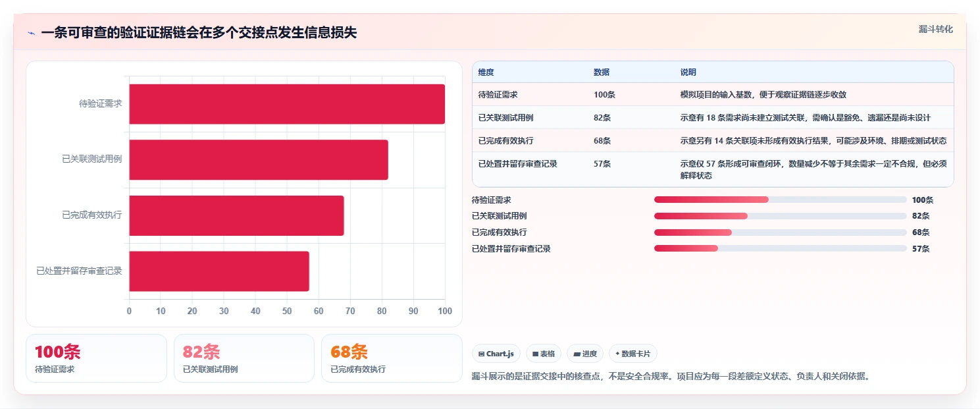Click table value 100条
This screenshot has width=980, height=409.
604,95
